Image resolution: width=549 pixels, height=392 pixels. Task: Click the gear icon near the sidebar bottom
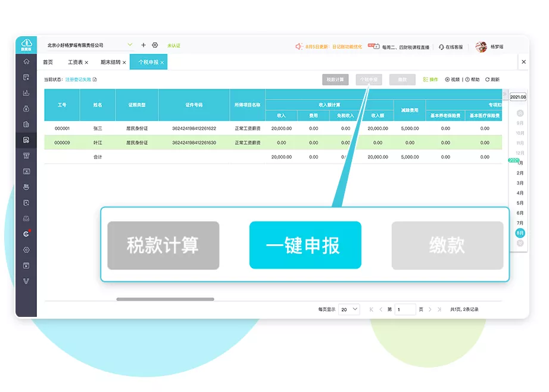click(x=26, y=250)
